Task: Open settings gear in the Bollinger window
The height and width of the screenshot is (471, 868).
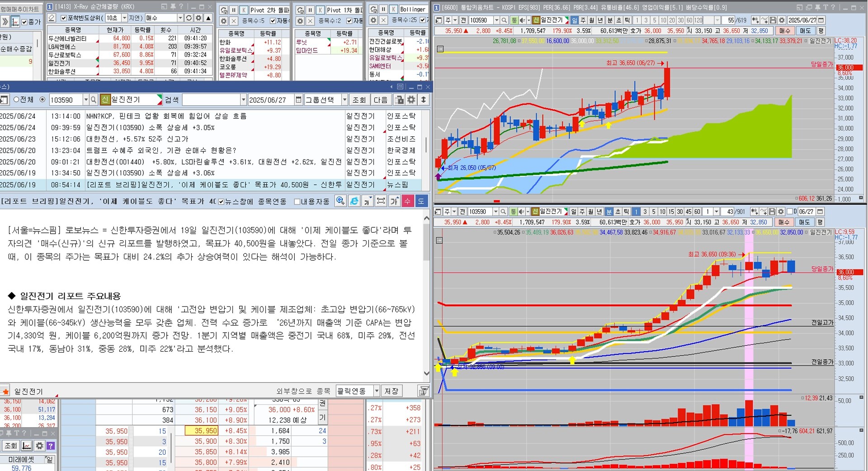Action: click(x=373, y=20)
